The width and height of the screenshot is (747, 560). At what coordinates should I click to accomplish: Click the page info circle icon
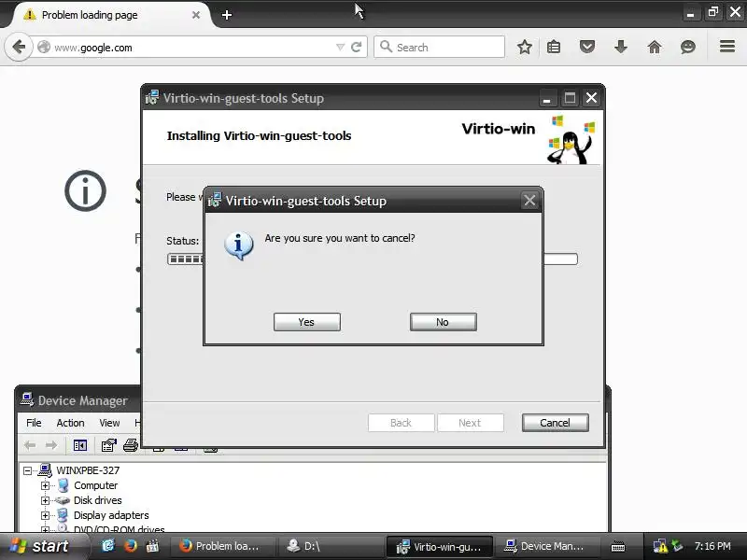(x=85, y=191)
